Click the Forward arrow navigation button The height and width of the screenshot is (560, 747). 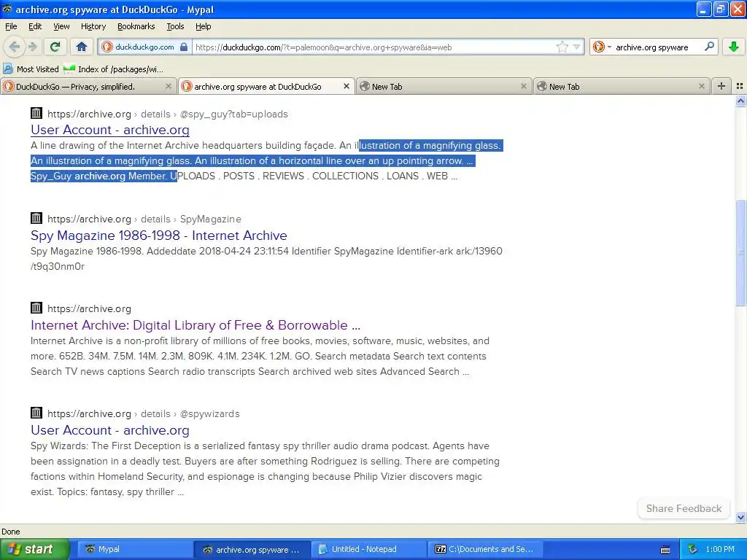(x=33, y=47)
